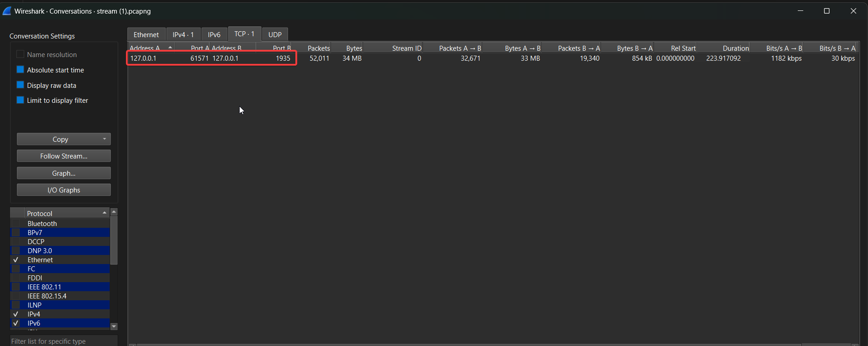Sort by the Address A column header
This screenshot has height=346, width=868.
tap(151, 48)
